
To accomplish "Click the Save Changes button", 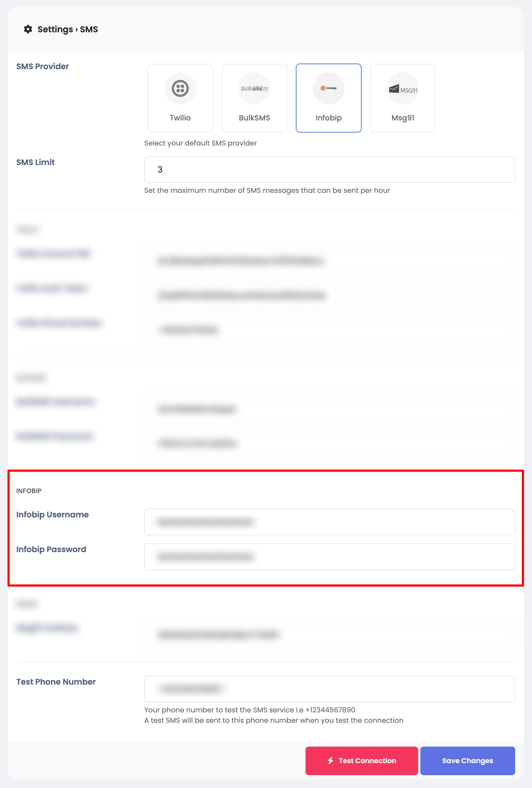I will tap(468, 760).
